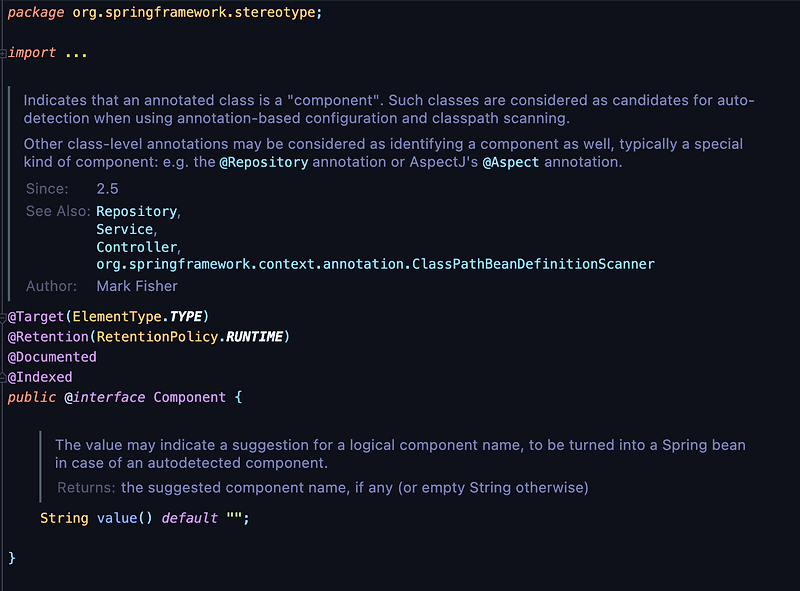Click the @Documented annotation
The image size is (800, 591).
[x=52, y=356]
